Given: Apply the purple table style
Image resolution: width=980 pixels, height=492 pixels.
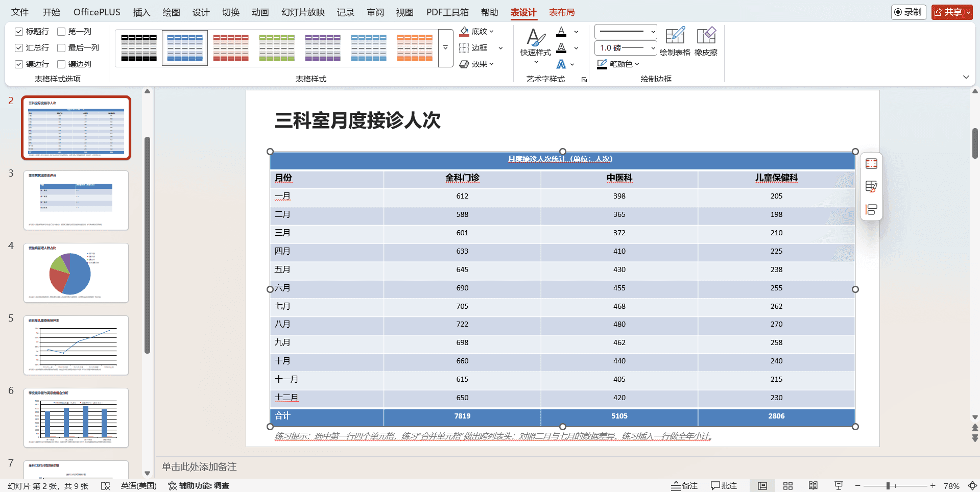Looking at the screenshot, I should [323, 48].
